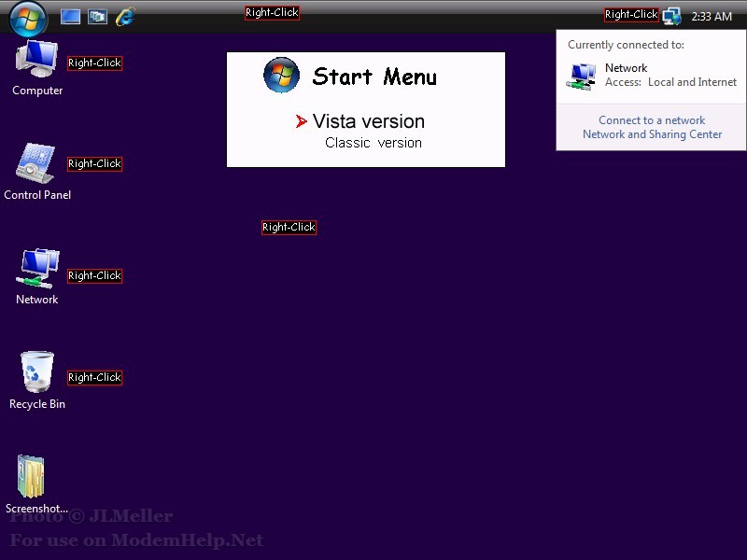Viewport: 747px width, 560px height.
Task: Open the Windows Start orb on the taskbar
Action: click(28, 19)
